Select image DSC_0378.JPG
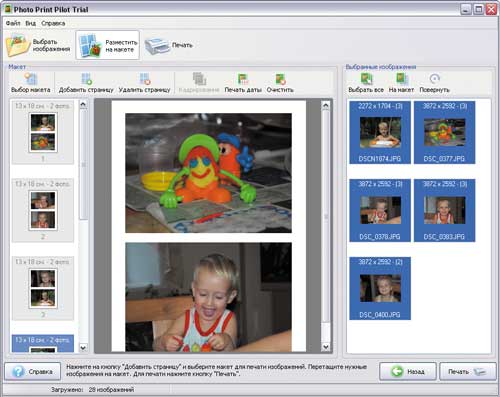Viewport: 500px width, 397px height. coord(380,210)
